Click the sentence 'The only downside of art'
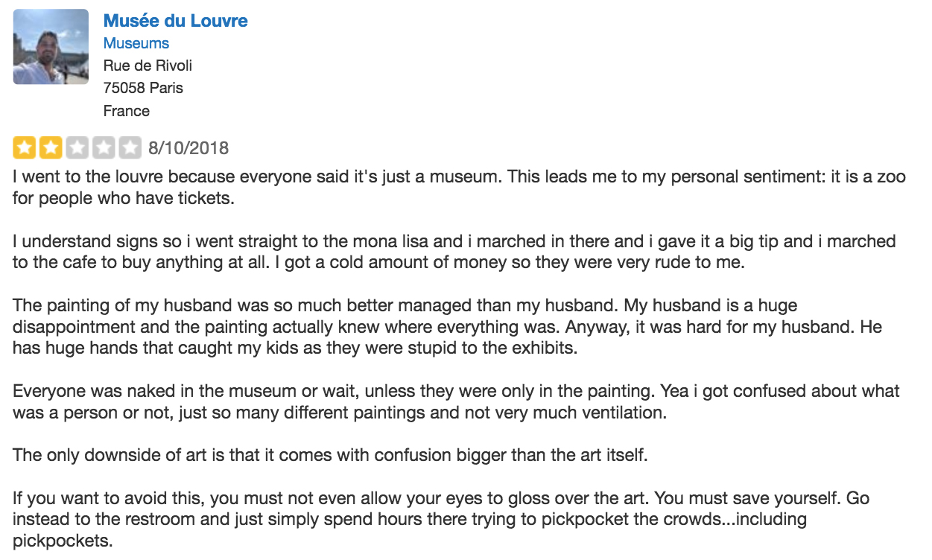Viewport: 932px width, 560px height. (x=330, y=455)
